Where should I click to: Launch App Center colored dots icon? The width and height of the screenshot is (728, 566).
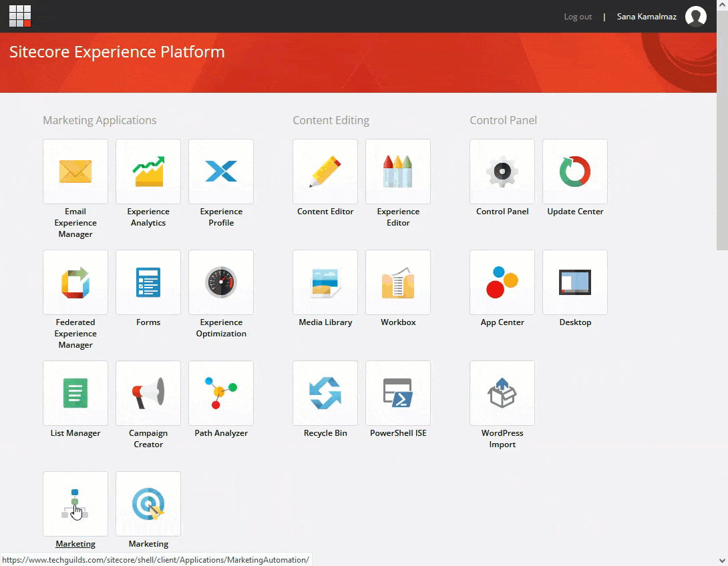coord(502,282)
